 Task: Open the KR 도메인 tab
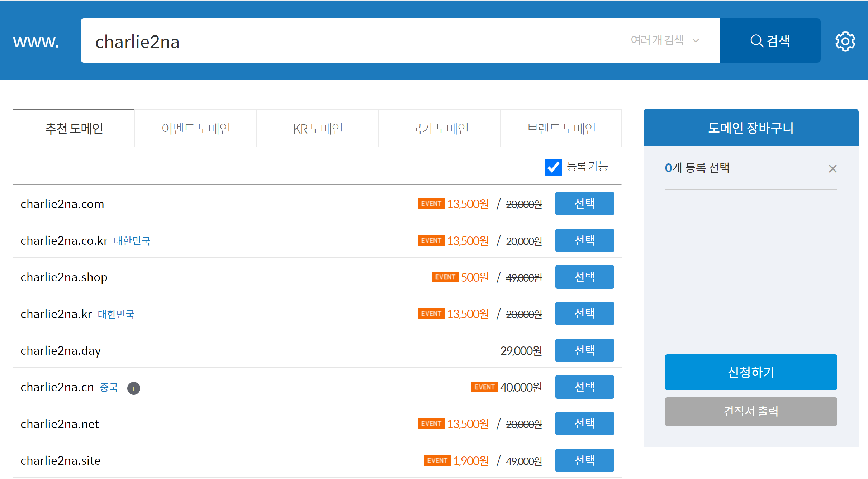point(318,128)
